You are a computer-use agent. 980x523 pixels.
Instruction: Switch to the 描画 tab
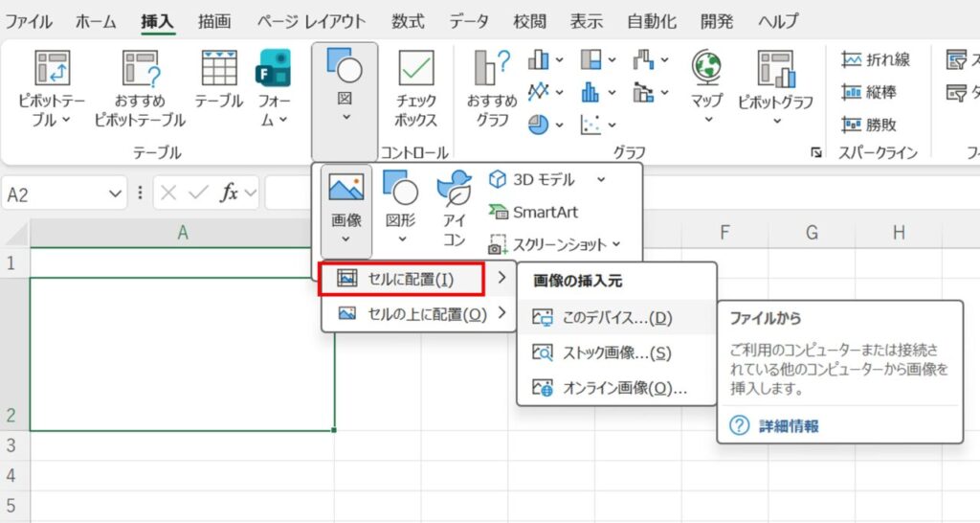click(214, 21)
